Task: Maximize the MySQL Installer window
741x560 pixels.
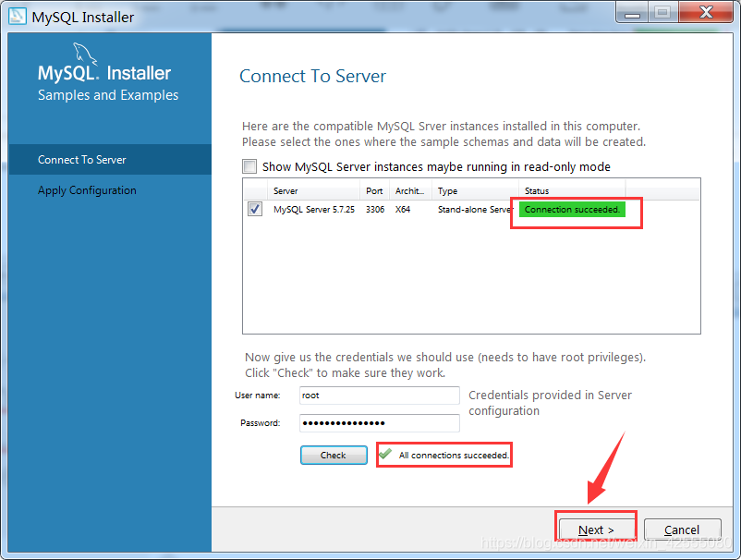Action: tap(663, 12)
